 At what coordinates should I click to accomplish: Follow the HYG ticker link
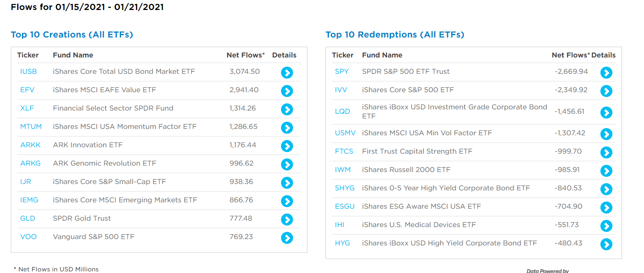coord(343,243)
